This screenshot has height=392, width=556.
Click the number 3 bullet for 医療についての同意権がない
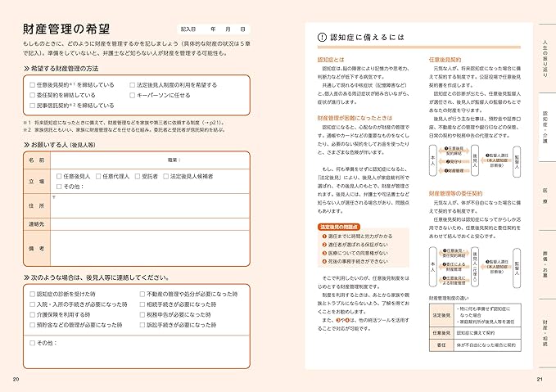(324, 253)
